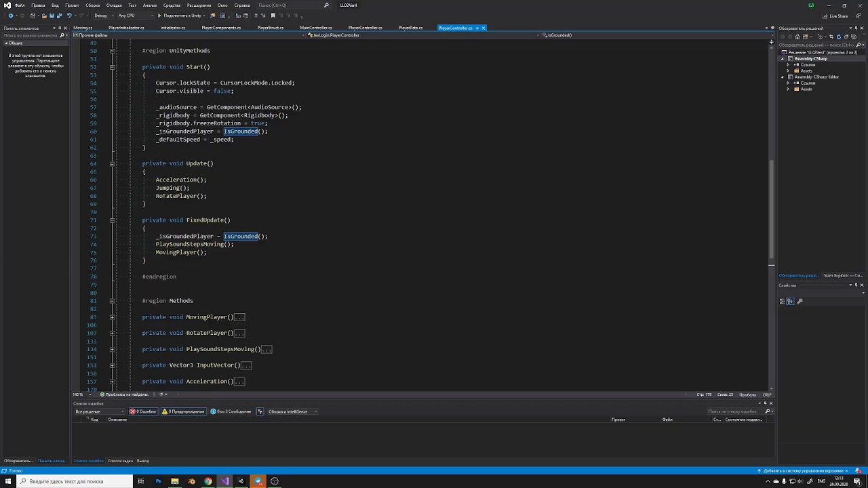The image size is (868, 488).
Task: Collapse the Start() method outline
Action: coord(112,67)
